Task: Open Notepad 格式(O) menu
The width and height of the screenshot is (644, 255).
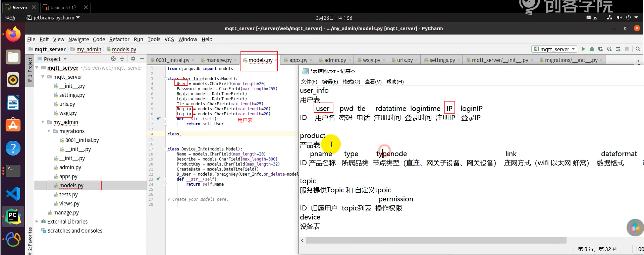Action: pyautogui.click(x=351, y=81)
